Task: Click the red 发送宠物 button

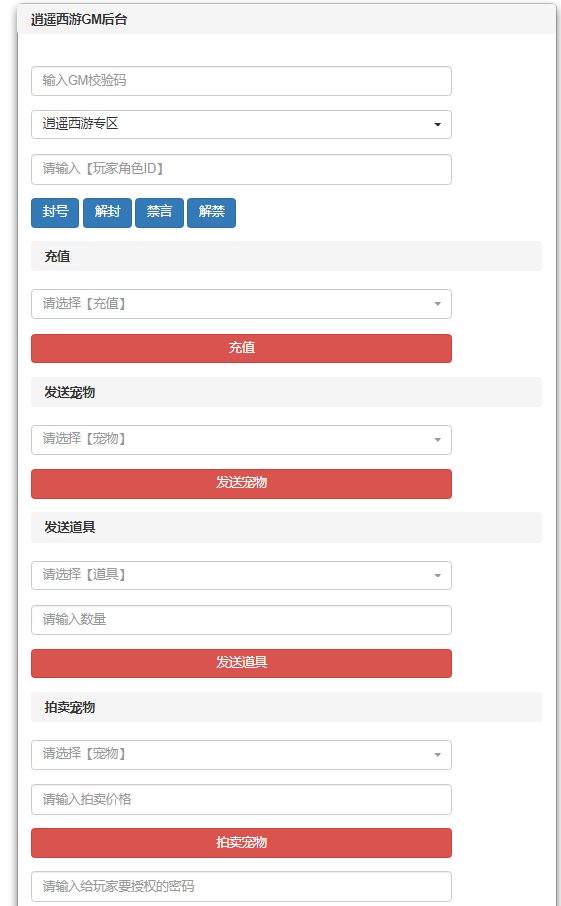Action: click(x=241, y=484)
